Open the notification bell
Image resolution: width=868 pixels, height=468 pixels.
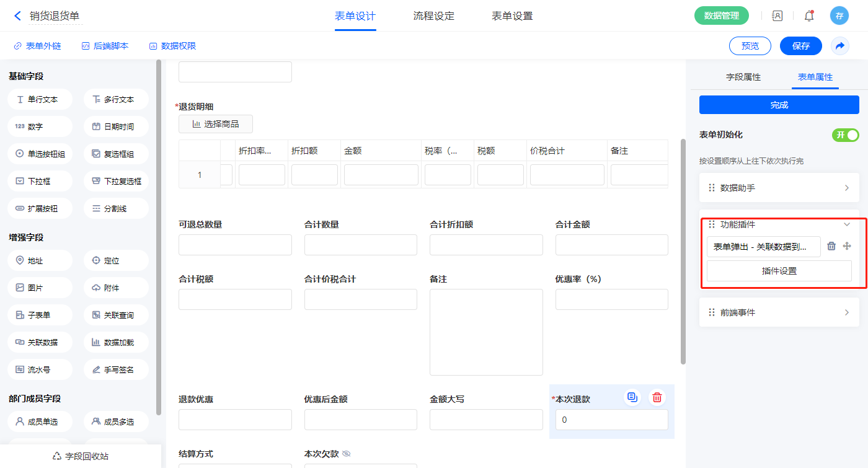click(x=809, y=16)
